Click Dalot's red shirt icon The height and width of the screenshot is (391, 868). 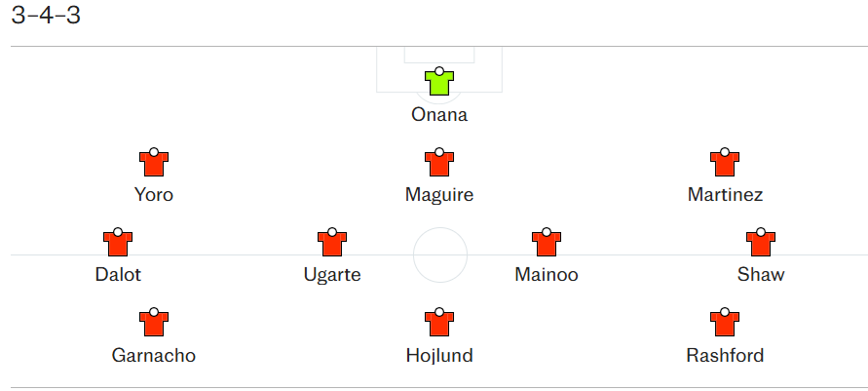pos(118,243)
